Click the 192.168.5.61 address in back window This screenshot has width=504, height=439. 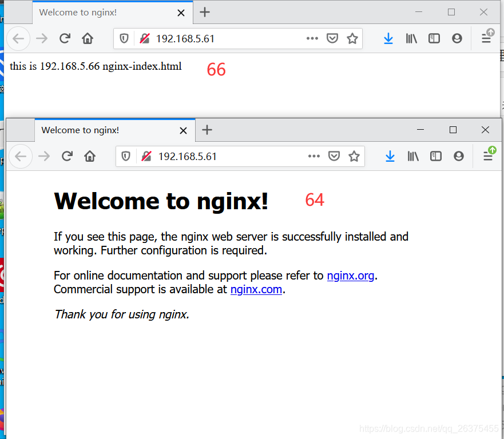click(185, 39)
